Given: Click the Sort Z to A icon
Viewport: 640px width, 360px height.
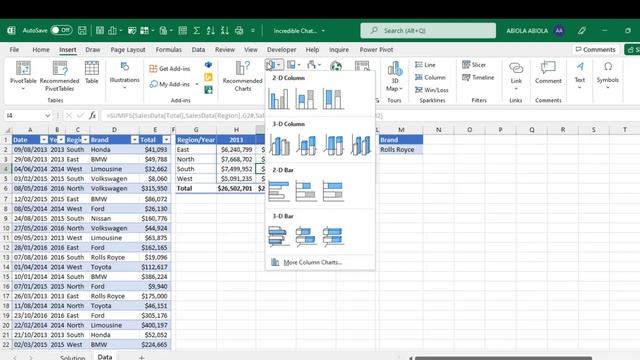Looking at the screenshot, I should click(x=224, y=30).
